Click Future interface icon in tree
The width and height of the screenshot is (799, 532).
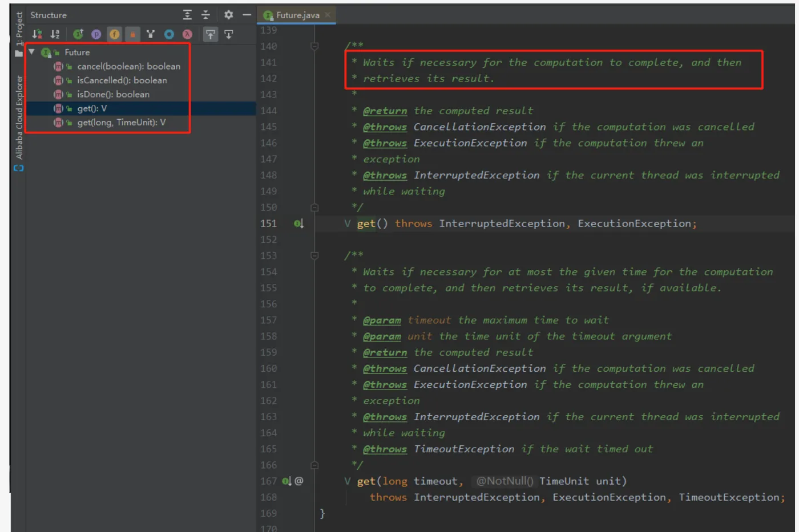pyautogui.click(x=46, y=52)
